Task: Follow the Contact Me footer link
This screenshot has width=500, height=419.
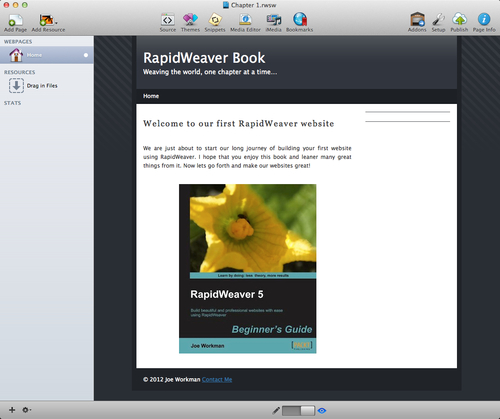Action: pyautogui.click(x=217, y=379)
